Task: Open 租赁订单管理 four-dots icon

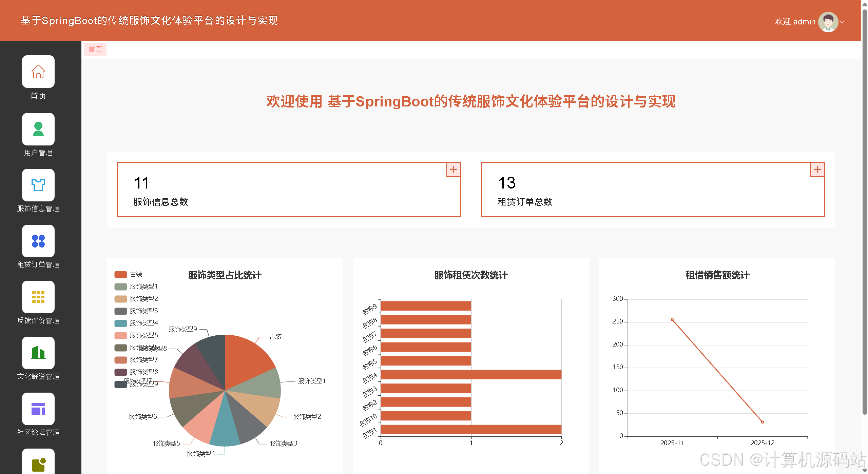Action: click(x=38, y=241)
